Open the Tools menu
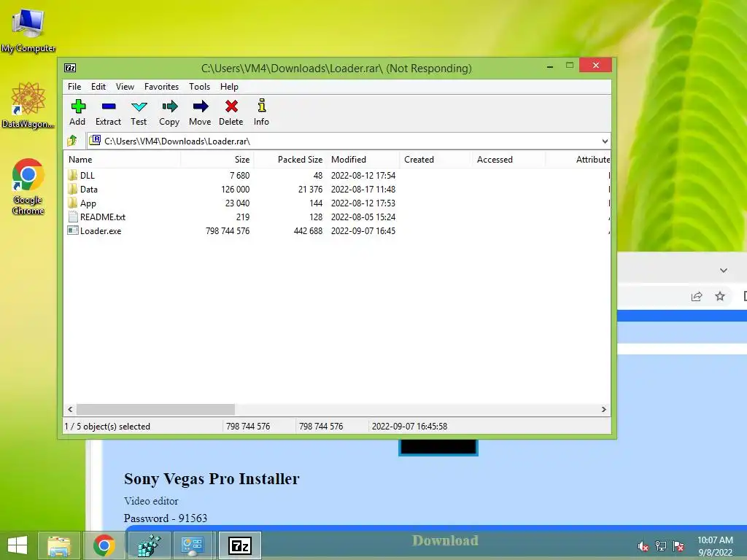 click(x=199, y=87)
